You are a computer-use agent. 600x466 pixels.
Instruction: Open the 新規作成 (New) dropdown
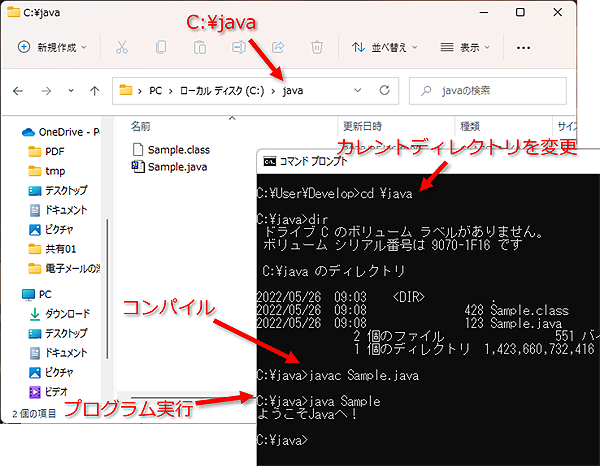(x=53, y=47)
